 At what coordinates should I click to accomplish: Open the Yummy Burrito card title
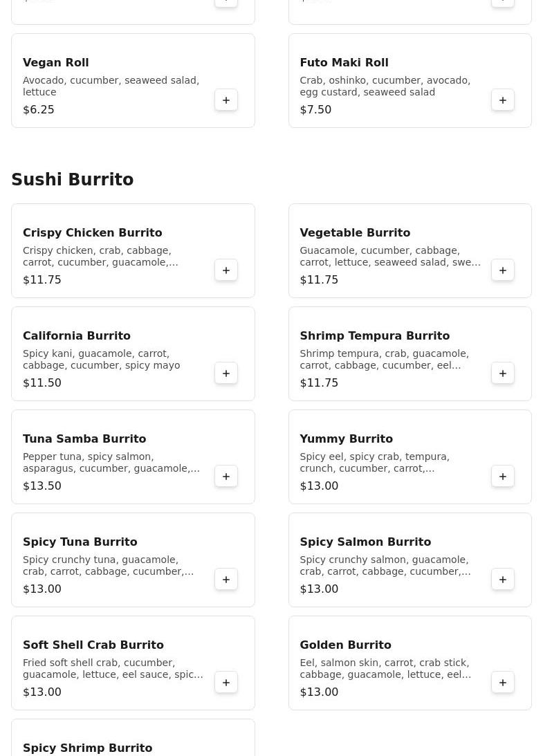click(x=346, y=439)
